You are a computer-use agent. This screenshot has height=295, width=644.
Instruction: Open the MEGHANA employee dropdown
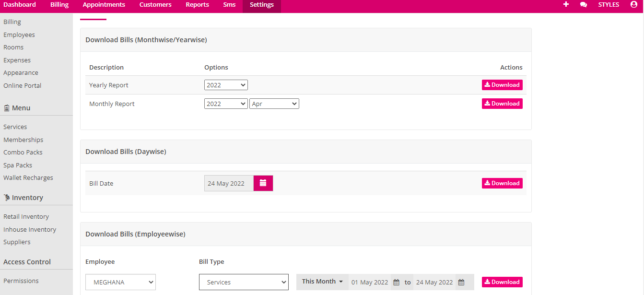[121, 282]
